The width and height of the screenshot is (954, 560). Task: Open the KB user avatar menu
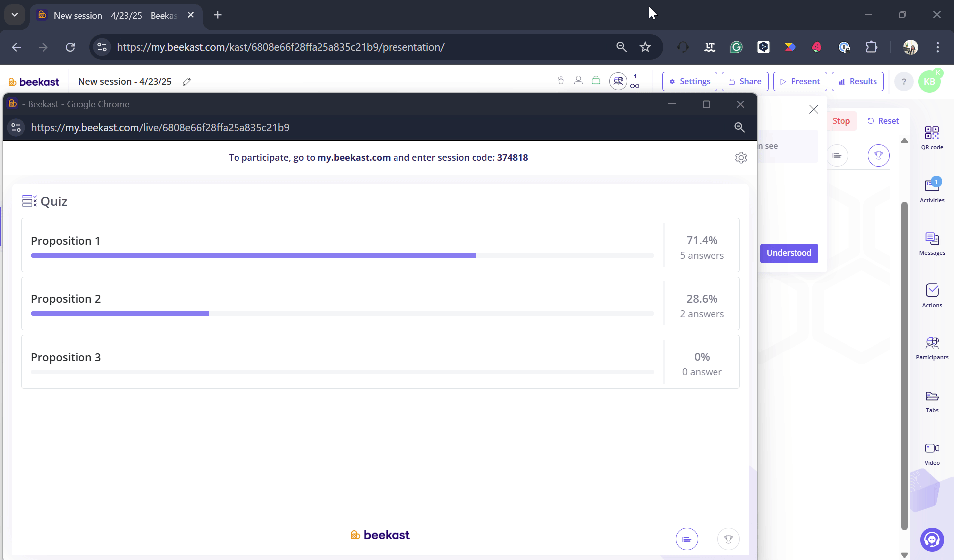929,82
